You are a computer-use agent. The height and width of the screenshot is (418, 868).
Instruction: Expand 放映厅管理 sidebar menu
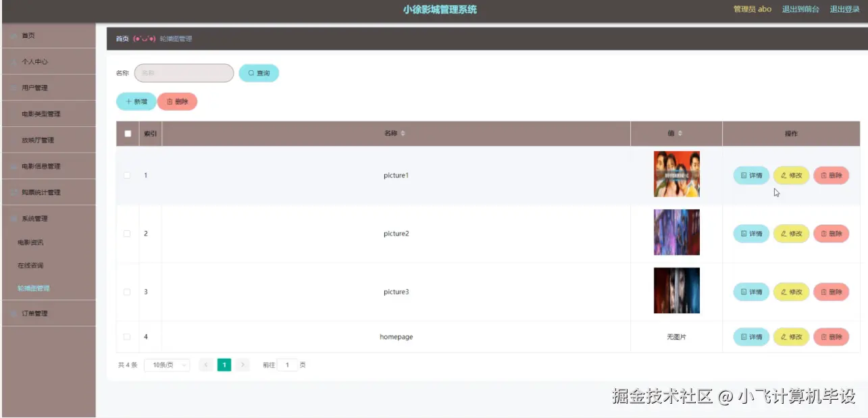click(x=49, y=140)
